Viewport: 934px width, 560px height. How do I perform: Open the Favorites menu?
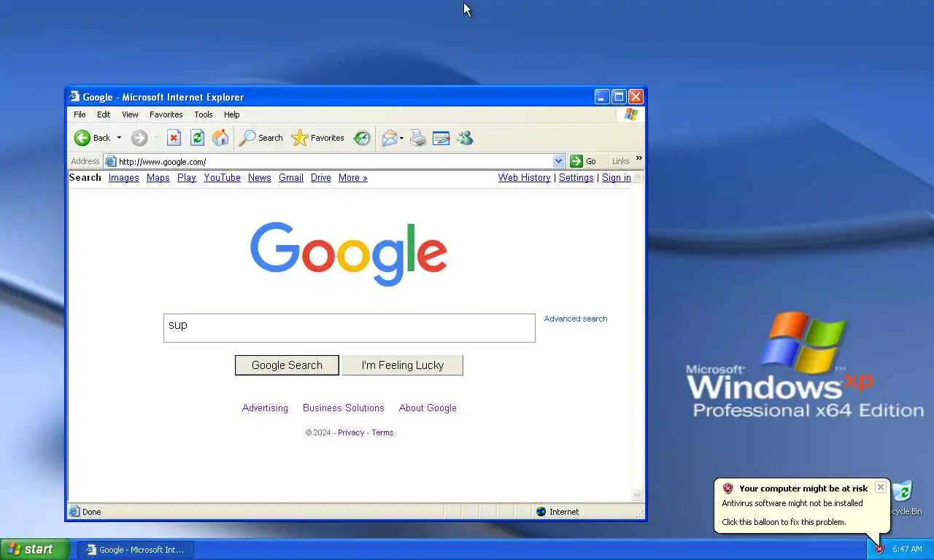pyautogui.click(x=166, y=114)
